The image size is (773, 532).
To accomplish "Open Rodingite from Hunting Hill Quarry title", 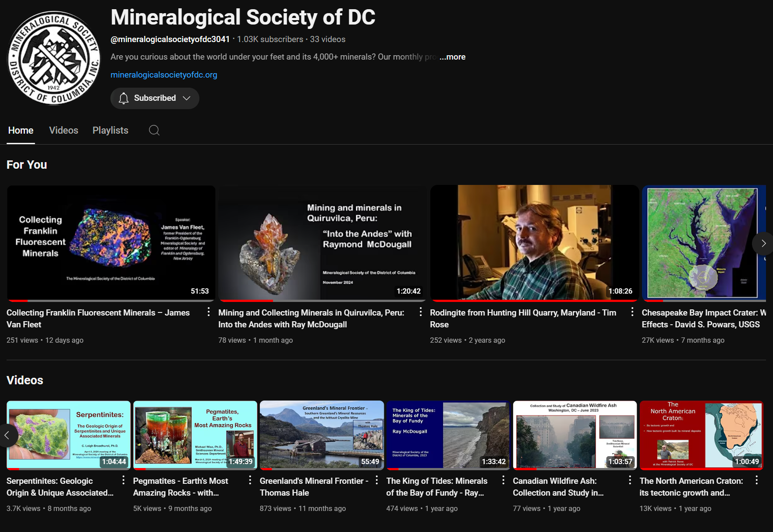I will (x=523, y=319).
